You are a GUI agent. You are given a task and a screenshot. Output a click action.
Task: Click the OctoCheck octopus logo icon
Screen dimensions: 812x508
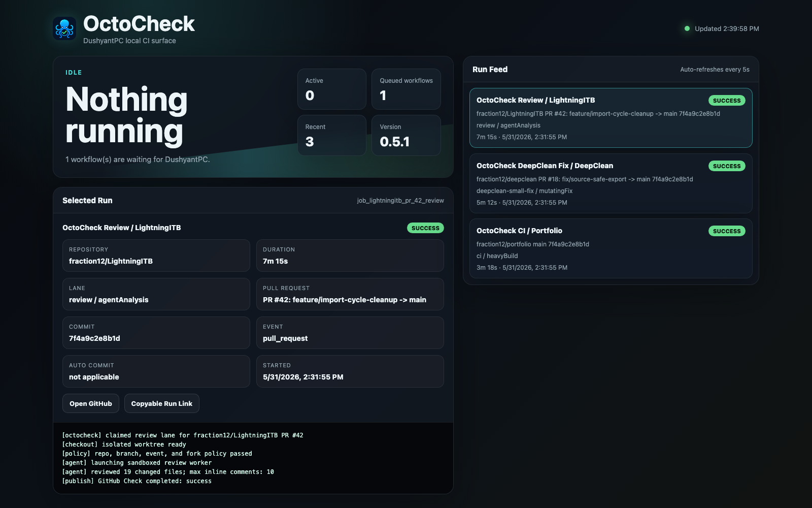pos(64,28)
